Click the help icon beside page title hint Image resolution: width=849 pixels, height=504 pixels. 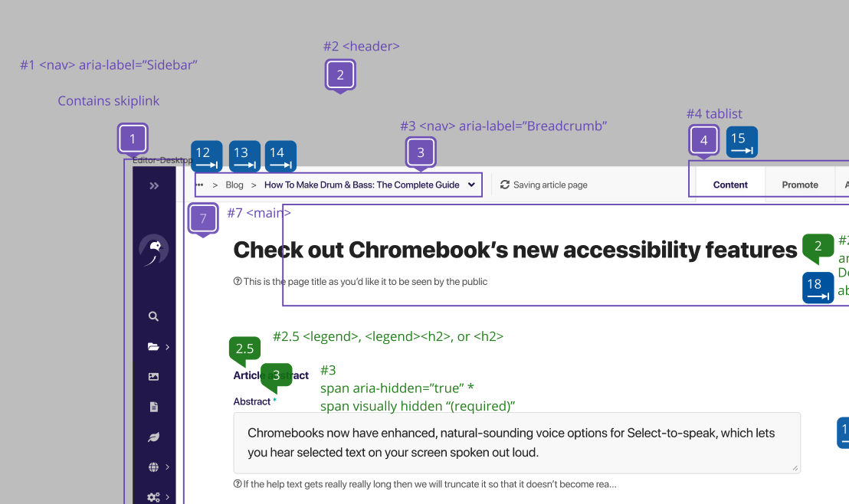(238, 281)
